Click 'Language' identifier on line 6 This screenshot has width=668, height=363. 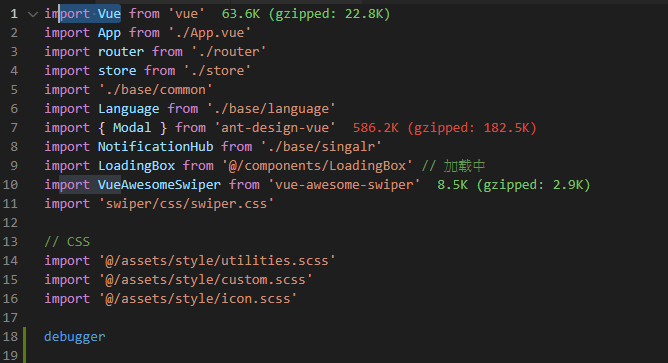[x=128, y=109]
